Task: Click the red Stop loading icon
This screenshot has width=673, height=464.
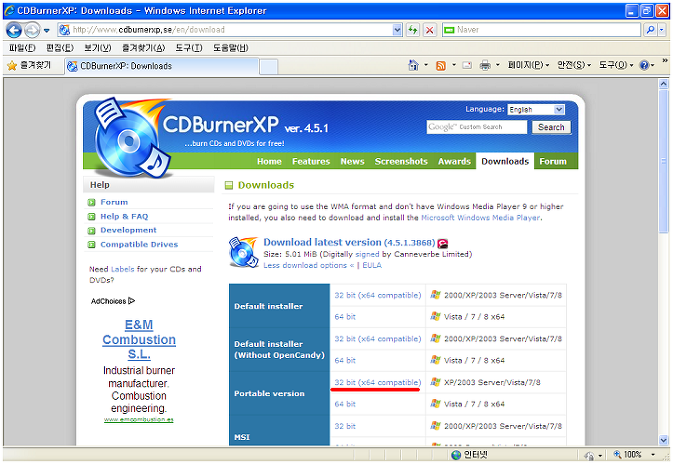Action: pyautogui.click(x=429, y=30)
